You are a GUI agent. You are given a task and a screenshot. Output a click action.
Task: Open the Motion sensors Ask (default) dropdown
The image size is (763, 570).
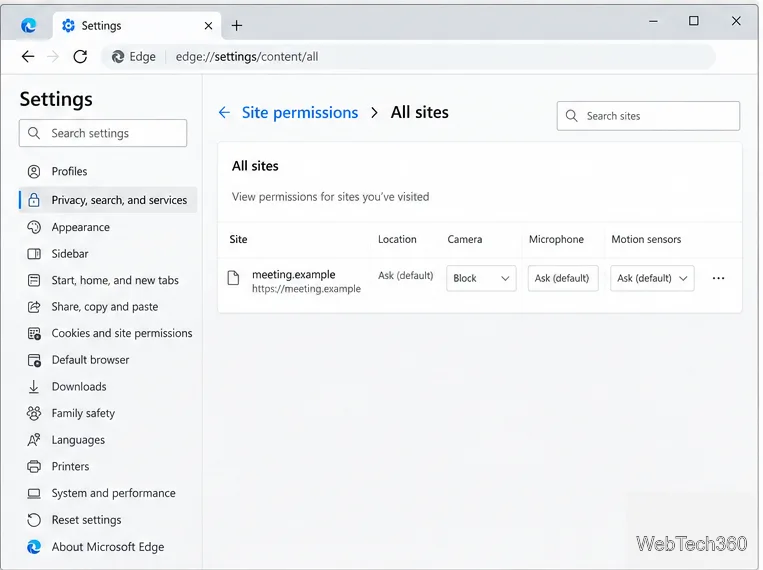tap(652, 278)
